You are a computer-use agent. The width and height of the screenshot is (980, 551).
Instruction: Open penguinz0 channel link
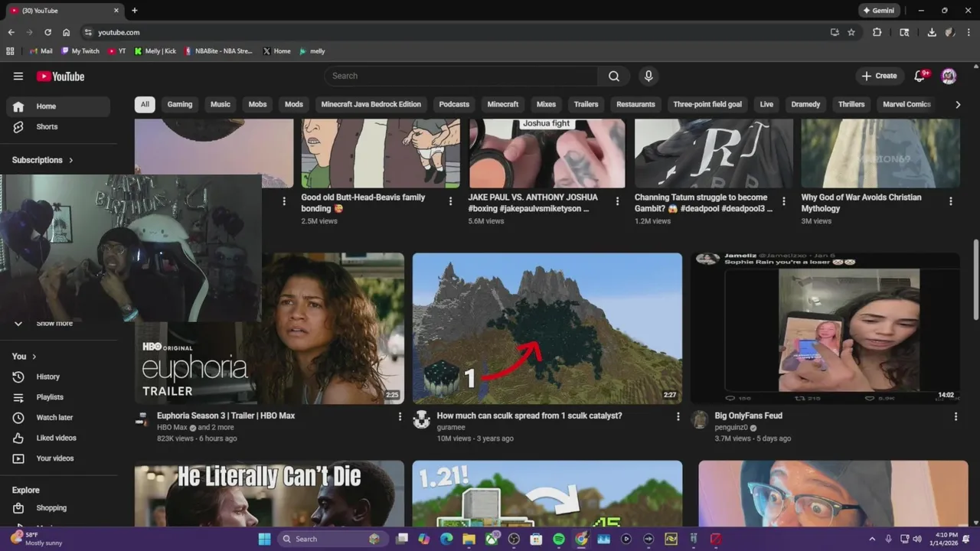click(731, 428)
